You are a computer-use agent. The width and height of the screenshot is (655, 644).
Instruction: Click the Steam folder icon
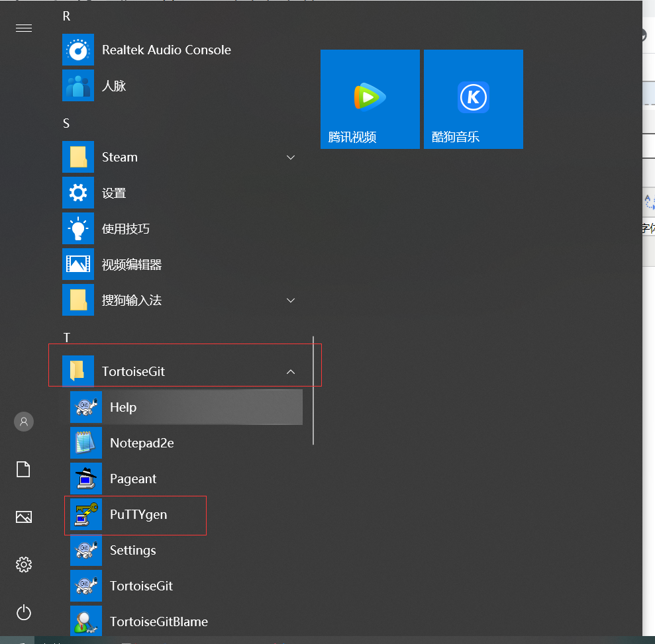pos(78,157)
